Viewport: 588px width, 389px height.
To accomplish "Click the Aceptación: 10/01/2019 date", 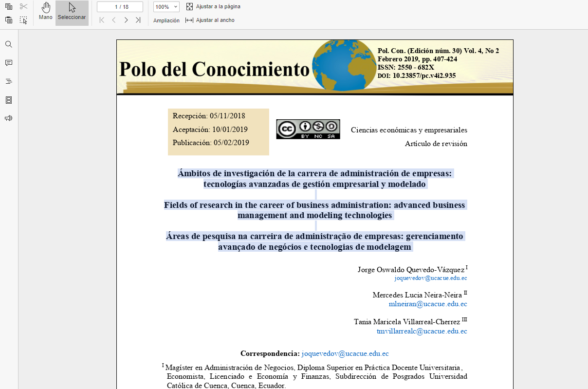I will point(210,130).
